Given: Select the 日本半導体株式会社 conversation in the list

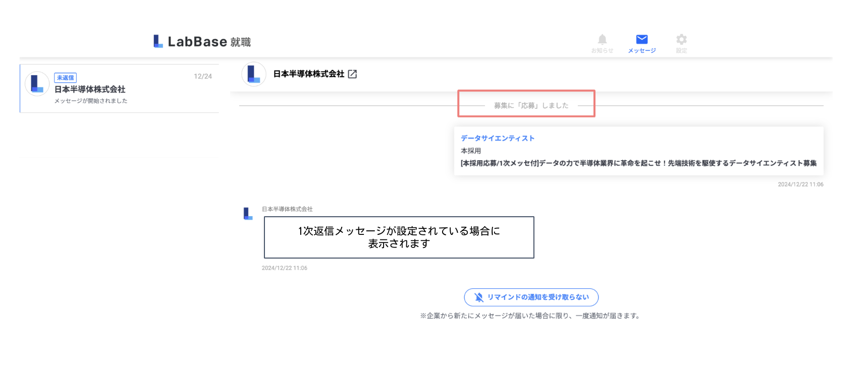Looking at the screenshot, I should click(x=120, y=88).
